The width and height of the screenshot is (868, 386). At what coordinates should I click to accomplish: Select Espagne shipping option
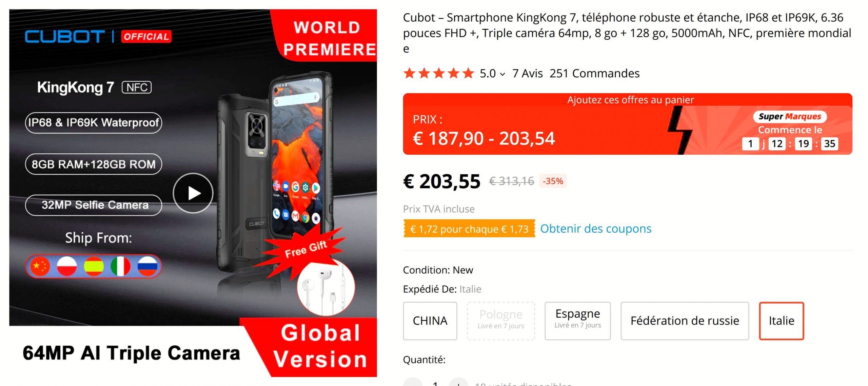pos(577,321)
